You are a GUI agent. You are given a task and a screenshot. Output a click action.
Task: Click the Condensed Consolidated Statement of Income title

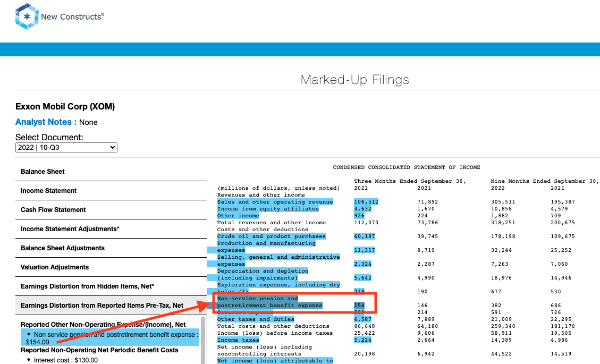click(x=407, y=167)
